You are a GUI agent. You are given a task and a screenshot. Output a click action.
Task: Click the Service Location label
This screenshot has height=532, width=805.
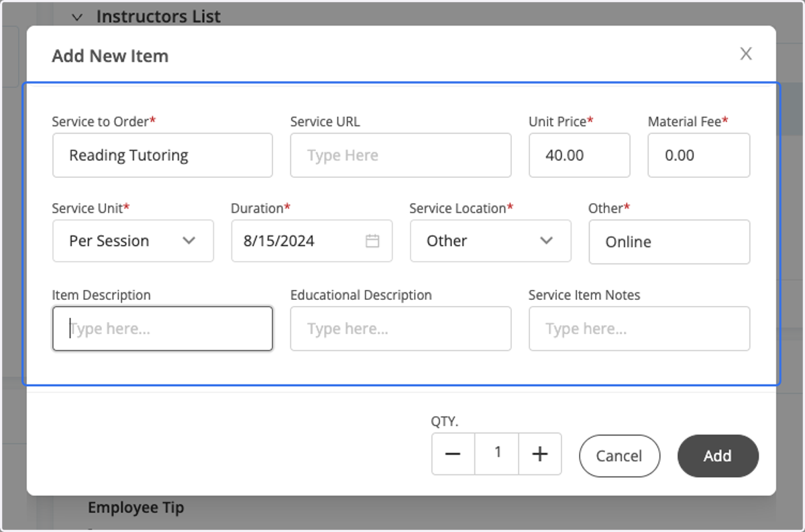[x=461, y=209]
